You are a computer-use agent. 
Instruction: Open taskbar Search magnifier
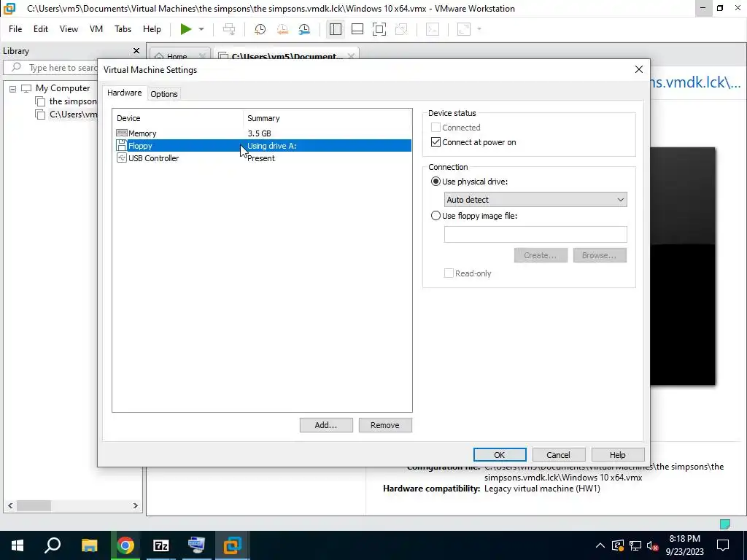[x=53, y=545]
